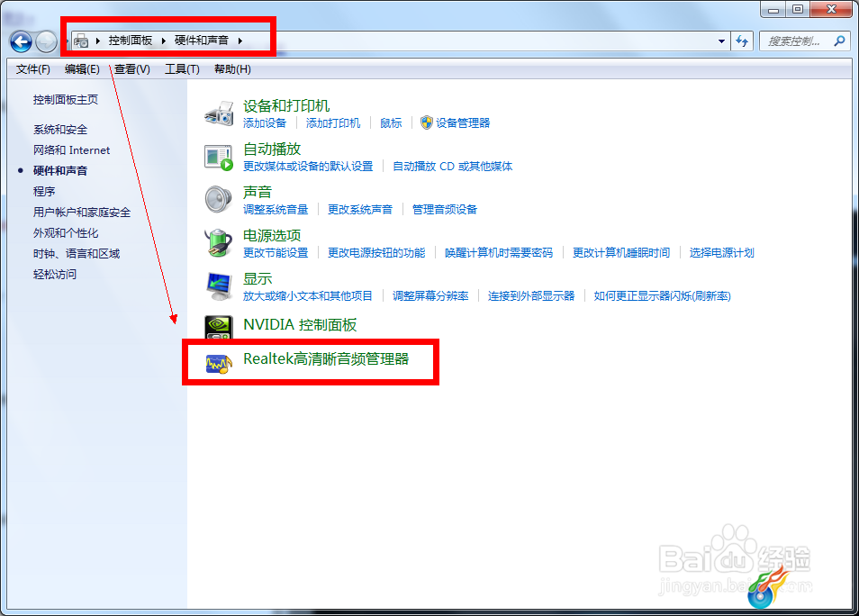The width and height of the screenshot is (859, 616).
Task: Click 更改计算机睡眠时间 link
Action: [621, 253]
